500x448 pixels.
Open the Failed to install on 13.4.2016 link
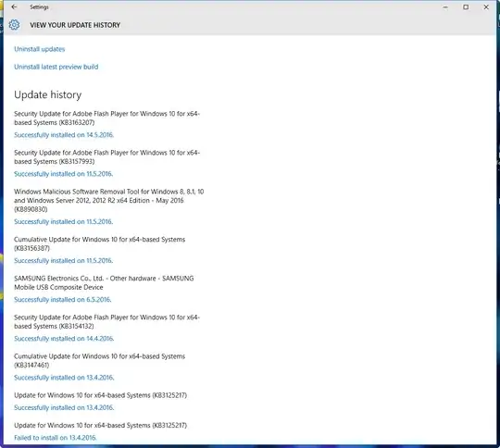55,438
